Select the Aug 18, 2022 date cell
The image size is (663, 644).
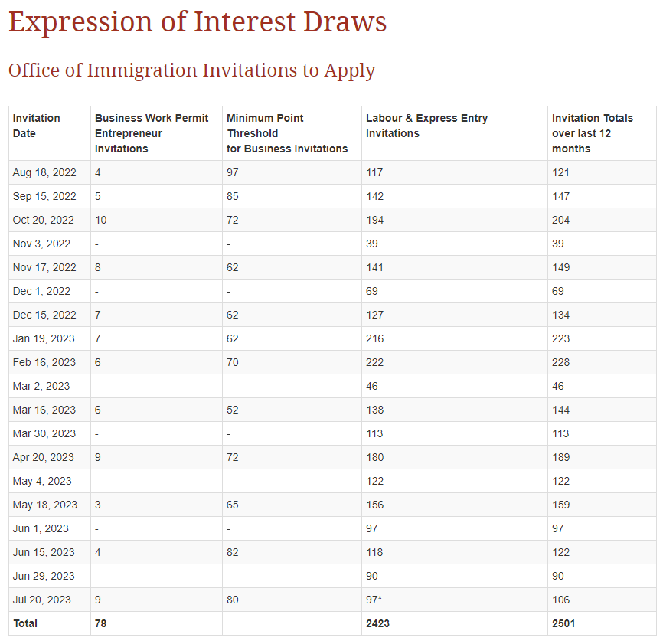pyautogui.click(x=44, y=172)
